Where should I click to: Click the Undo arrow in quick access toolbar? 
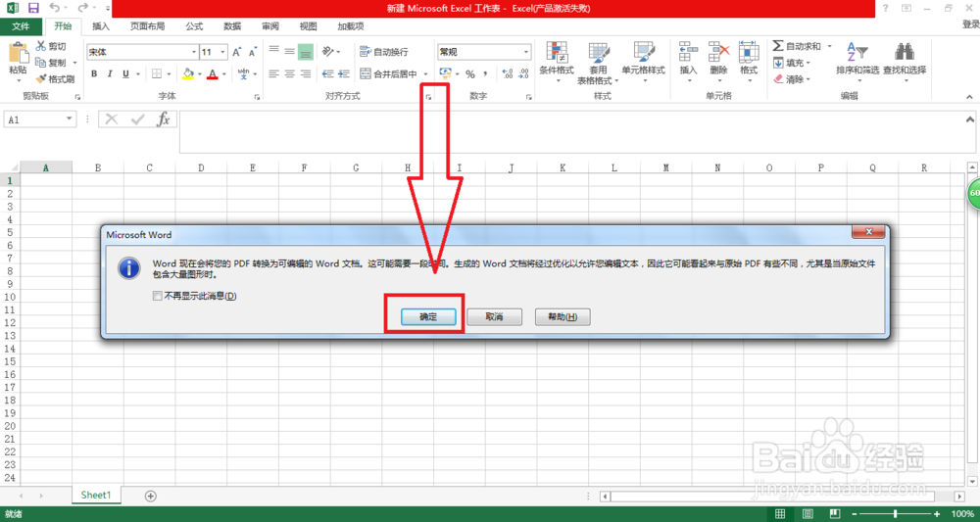click(x=54, y=8)
